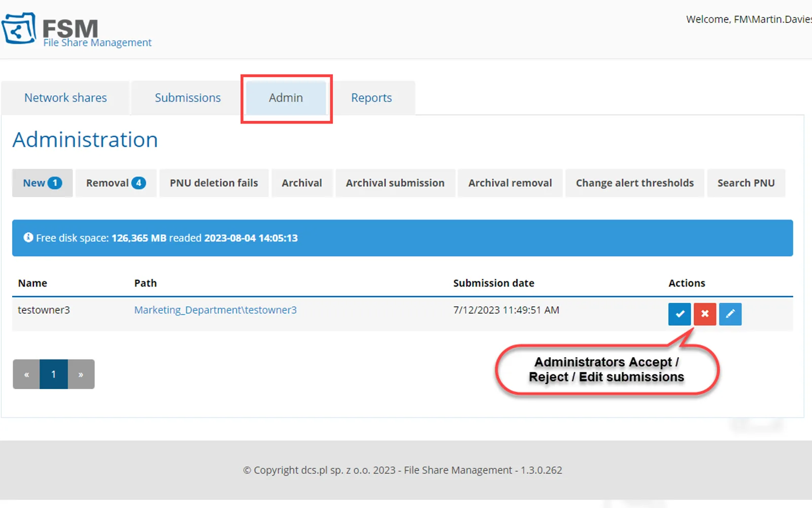The width and height of the screenshot is (812, 508).
Task: Open Archival submission section
Action: 395,183
